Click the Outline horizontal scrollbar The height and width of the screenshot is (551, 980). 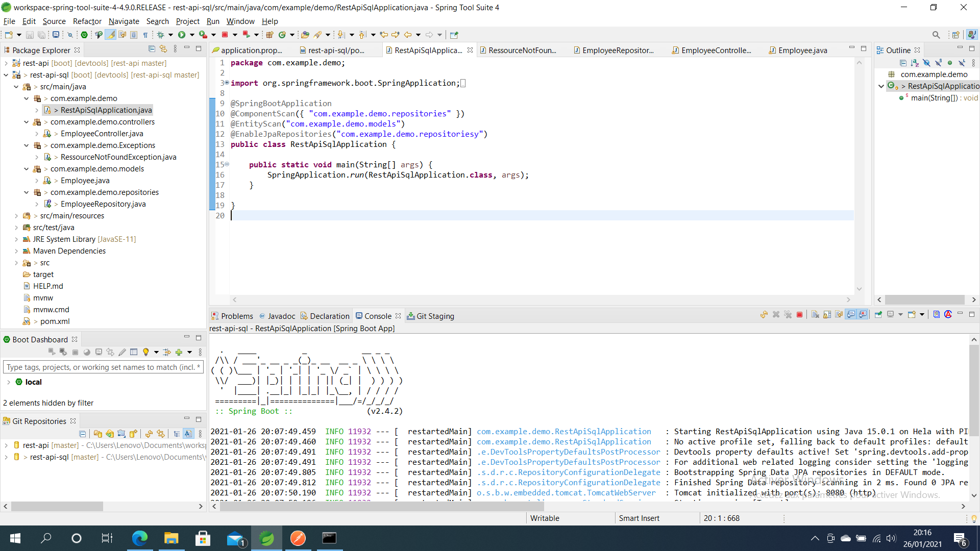tap(924, 299)
